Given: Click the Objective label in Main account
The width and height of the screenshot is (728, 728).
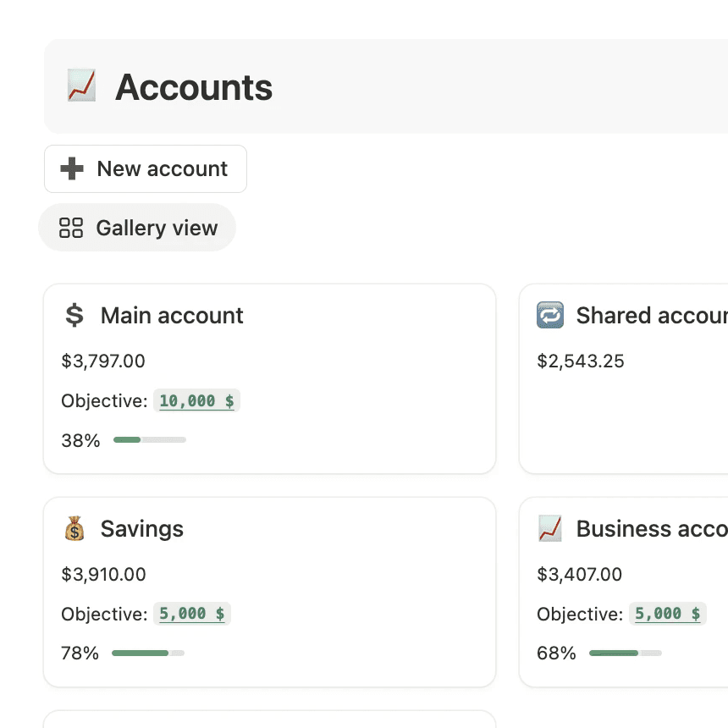Looking at the screenshot, I should [x=104, y=401].
